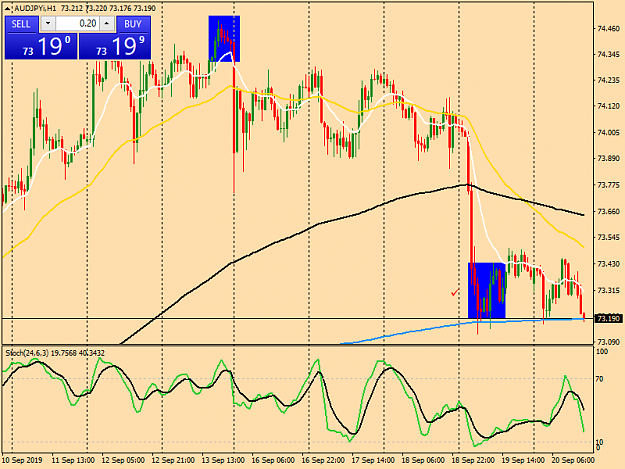Click the 73.19 9 buy price tile

[x=115, y=46]
